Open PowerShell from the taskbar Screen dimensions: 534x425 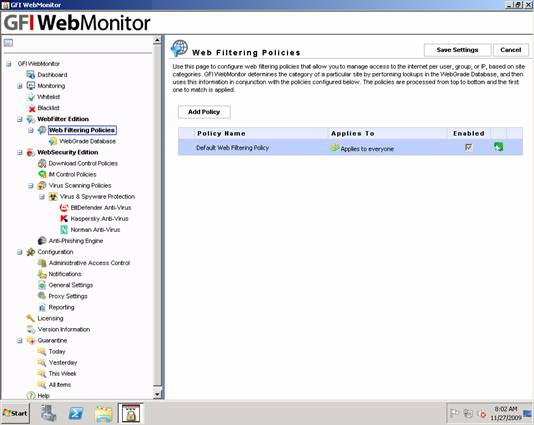pyautogui.click(x=76, y=413)
